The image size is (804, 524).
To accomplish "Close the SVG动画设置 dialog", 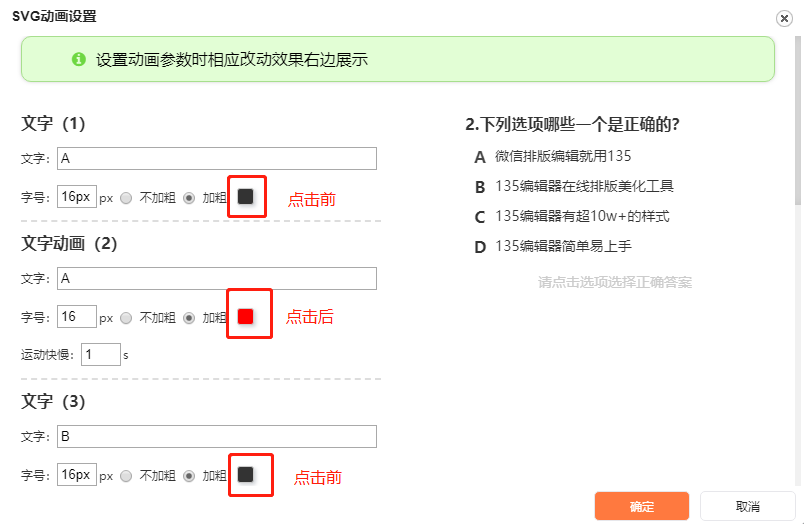I will [783, 18].
